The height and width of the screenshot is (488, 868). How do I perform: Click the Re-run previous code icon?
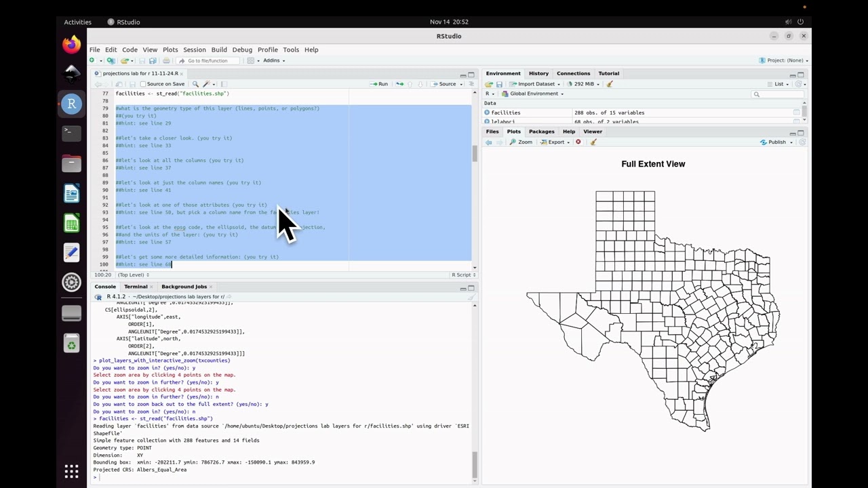point(399,84)
